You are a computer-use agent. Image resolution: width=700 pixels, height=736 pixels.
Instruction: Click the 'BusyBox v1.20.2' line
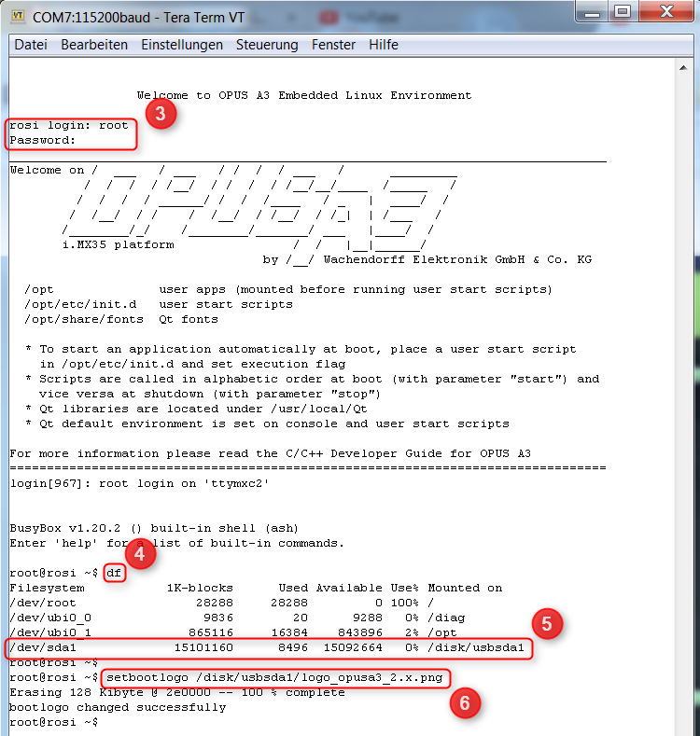(154, 529)
